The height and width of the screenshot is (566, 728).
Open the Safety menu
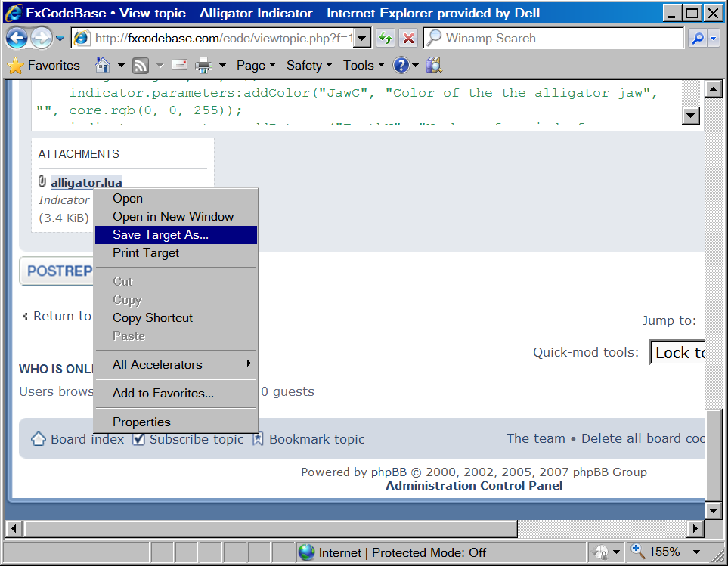point(309,66)
